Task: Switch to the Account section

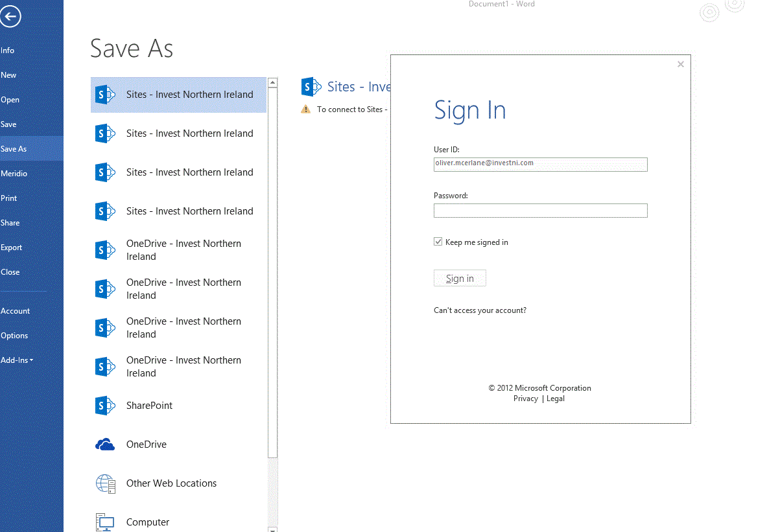Action: click(15, 310)
